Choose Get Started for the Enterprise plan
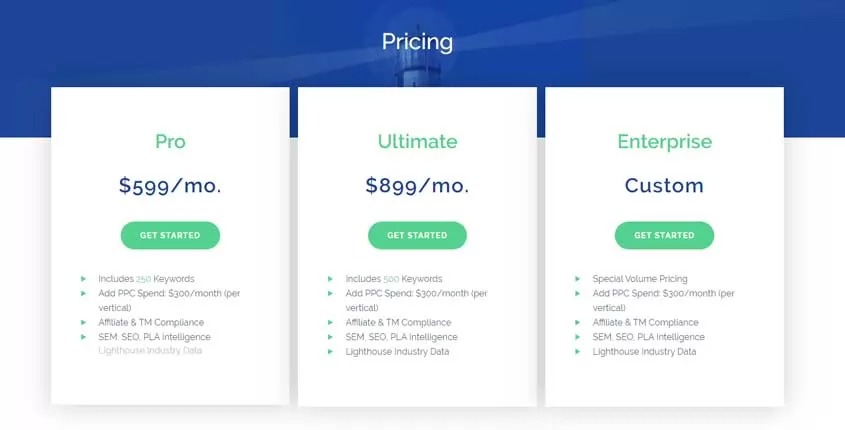 coord(664,235)
